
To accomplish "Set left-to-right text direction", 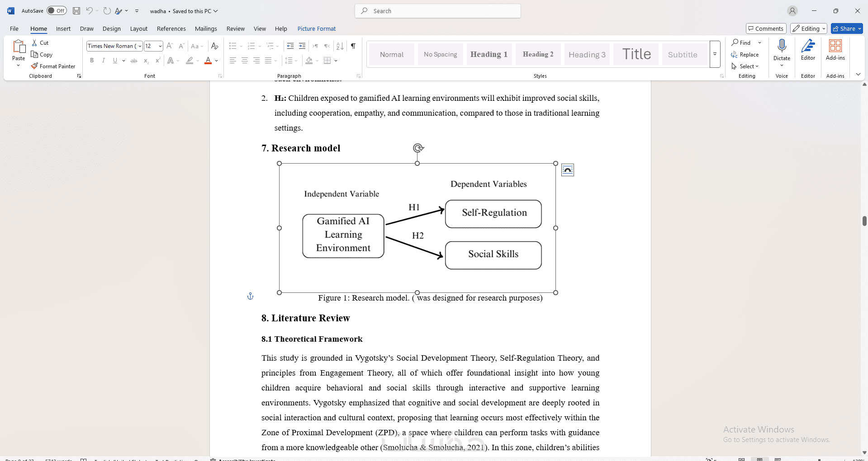I will pos(315,46).
